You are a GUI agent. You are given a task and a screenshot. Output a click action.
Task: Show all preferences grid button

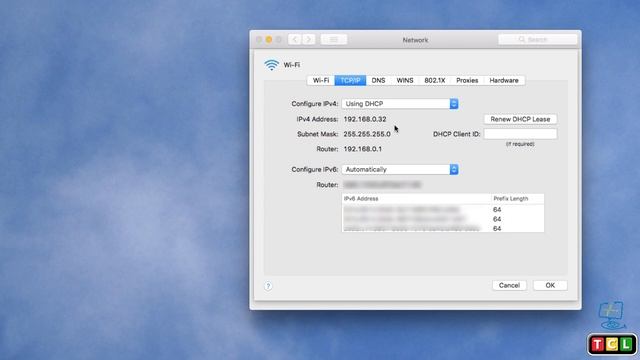coord(334,40)
